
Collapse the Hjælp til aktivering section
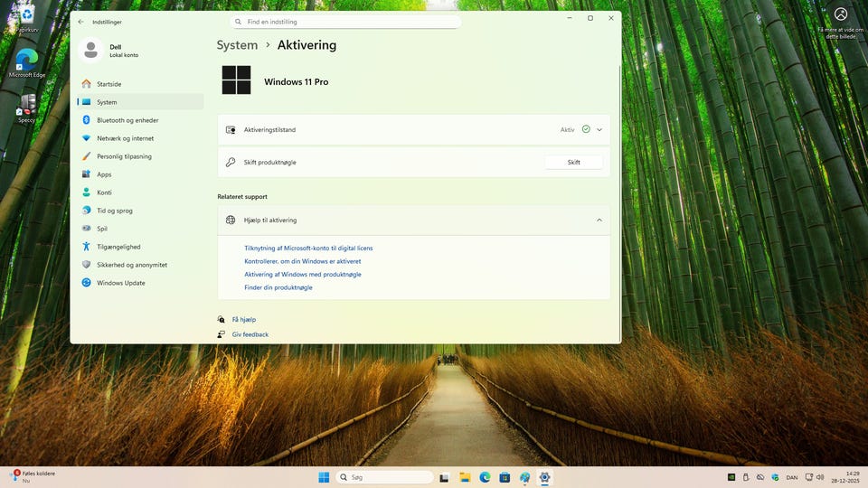pos(599,220)
